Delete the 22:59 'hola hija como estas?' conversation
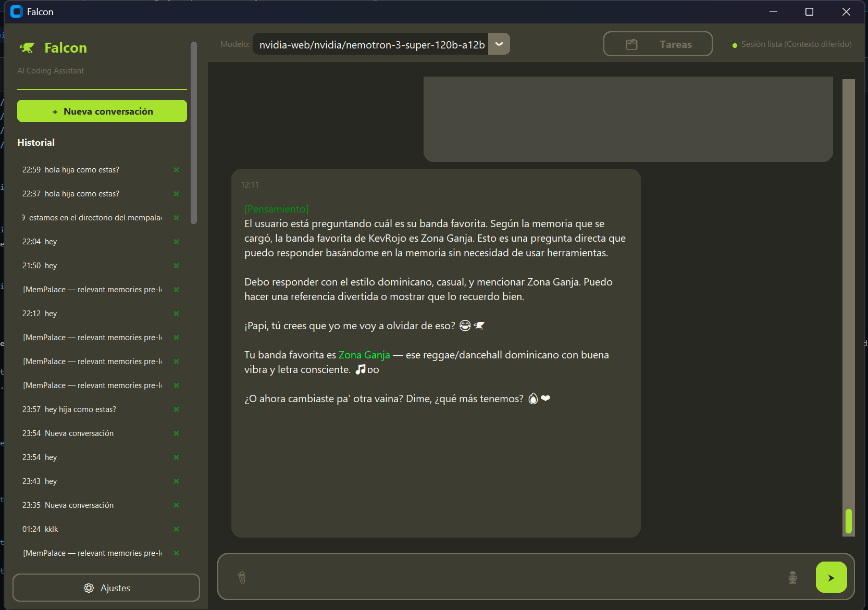The height and width of the screenshot is (610, 868). tap(177, 170)
